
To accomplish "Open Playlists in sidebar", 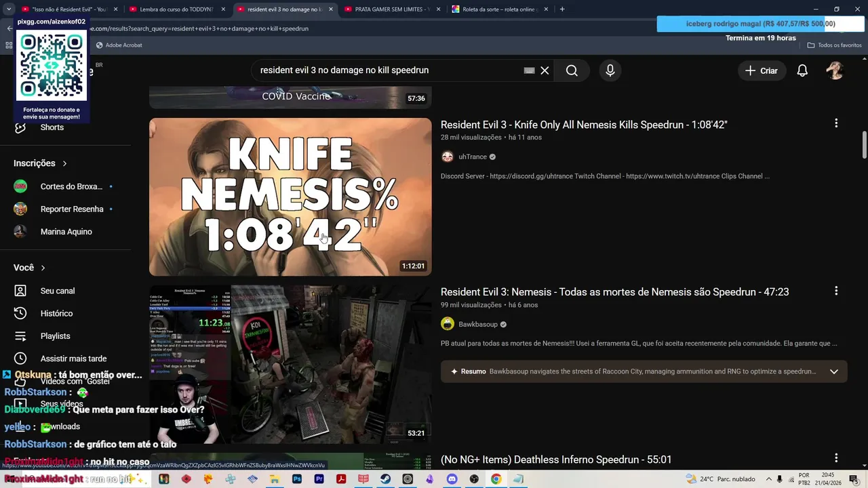I will (x=56, y=336).
